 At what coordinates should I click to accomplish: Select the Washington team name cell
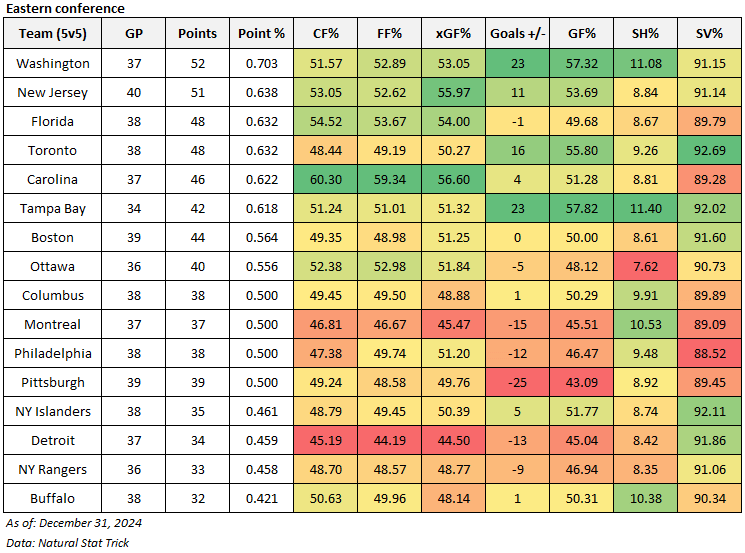click(53, 63)
